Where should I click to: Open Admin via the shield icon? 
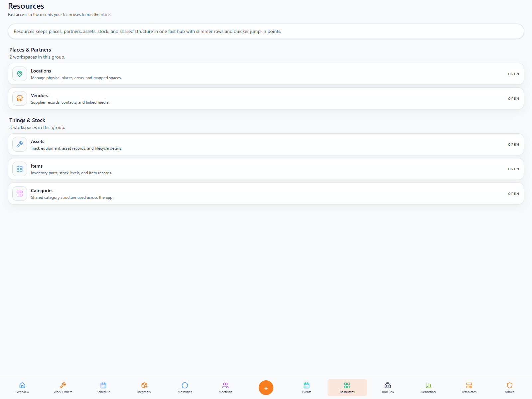(509, 385)
